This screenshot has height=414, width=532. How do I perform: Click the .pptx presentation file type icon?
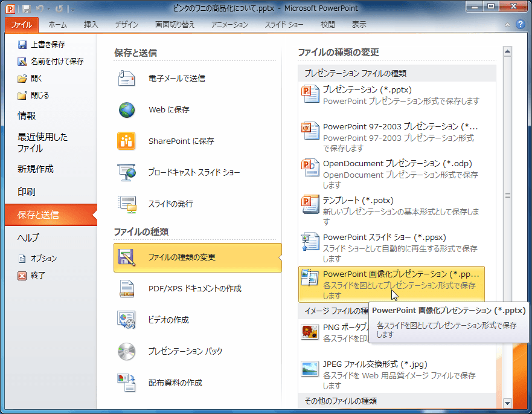coord(310,94)
